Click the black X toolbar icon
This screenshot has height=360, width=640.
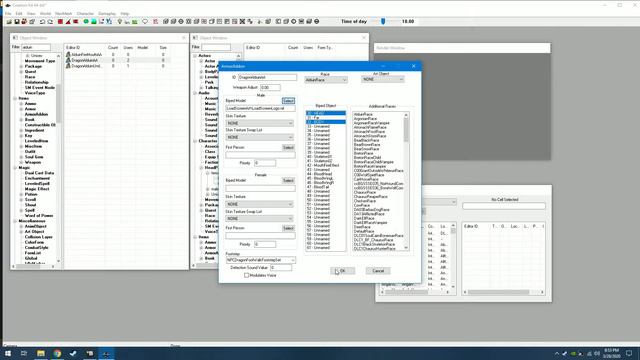click(242, 21)
